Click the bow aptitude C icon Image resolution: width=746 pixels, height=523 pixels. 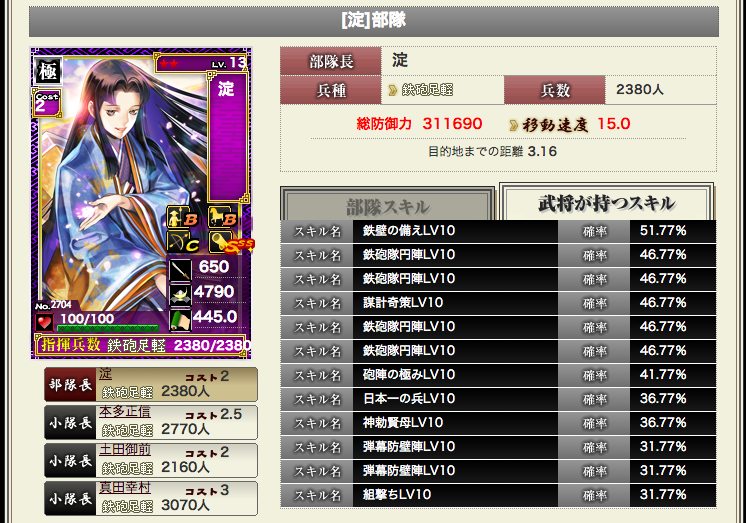click(183, 242)
